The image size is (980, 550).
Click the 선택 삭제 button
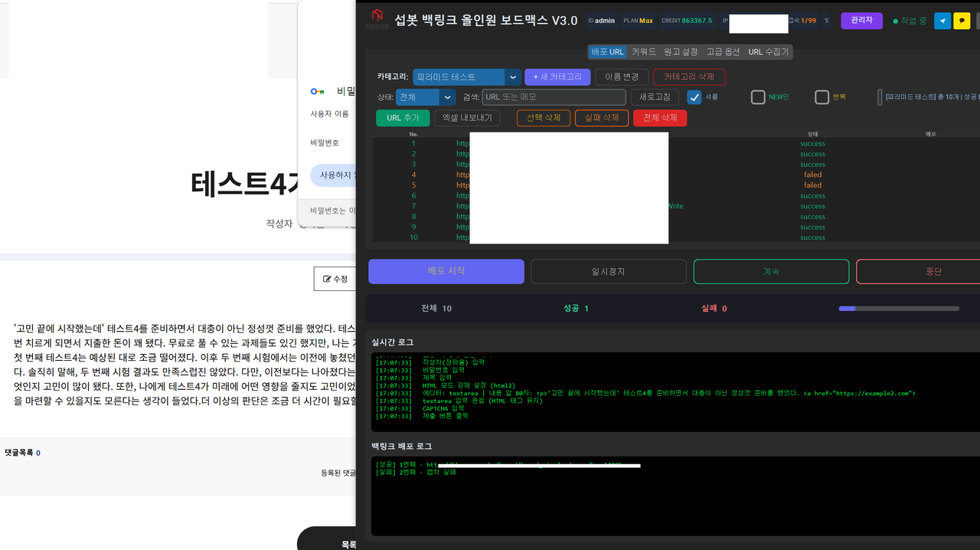point(544,118)
